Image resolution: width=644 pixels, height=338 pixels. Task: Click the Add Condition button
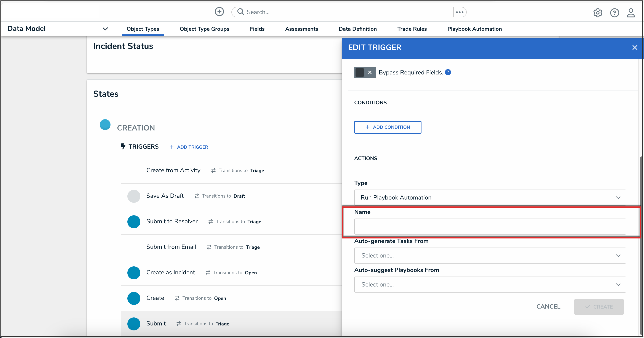[x=388, y=127]
